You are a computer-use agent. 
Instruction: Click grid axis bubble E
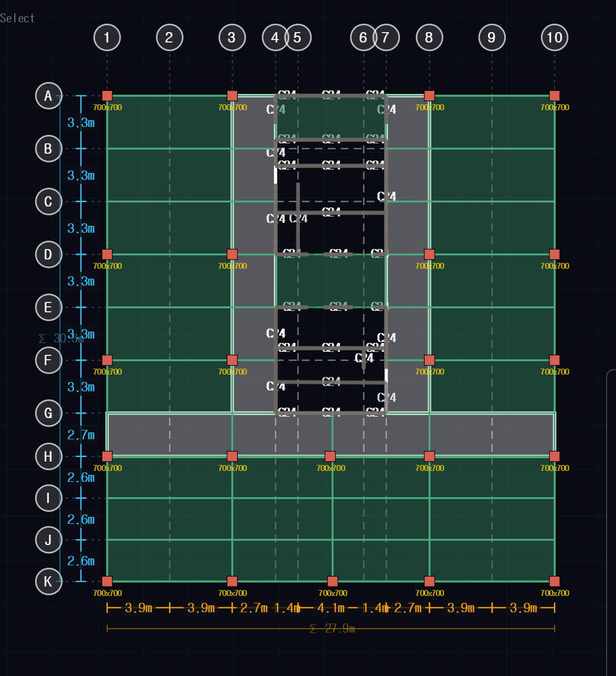(x=48, y=307)
